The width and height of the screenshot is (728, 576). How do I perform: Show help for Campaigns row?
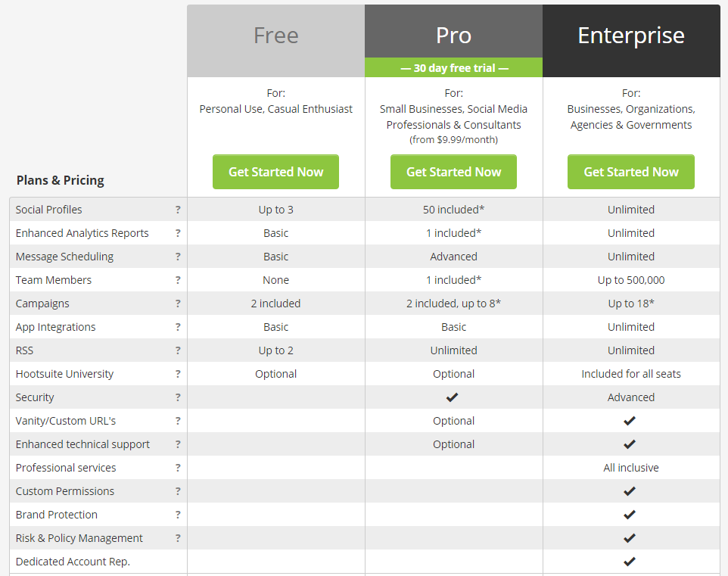click(x=178, y=304)
